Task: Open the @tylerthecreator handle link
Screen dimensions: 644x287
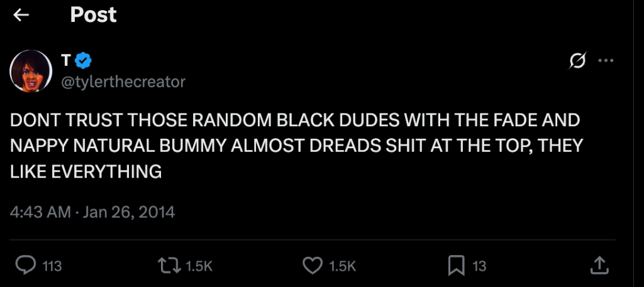Action: pyautogui.click(x=123, y=82)
